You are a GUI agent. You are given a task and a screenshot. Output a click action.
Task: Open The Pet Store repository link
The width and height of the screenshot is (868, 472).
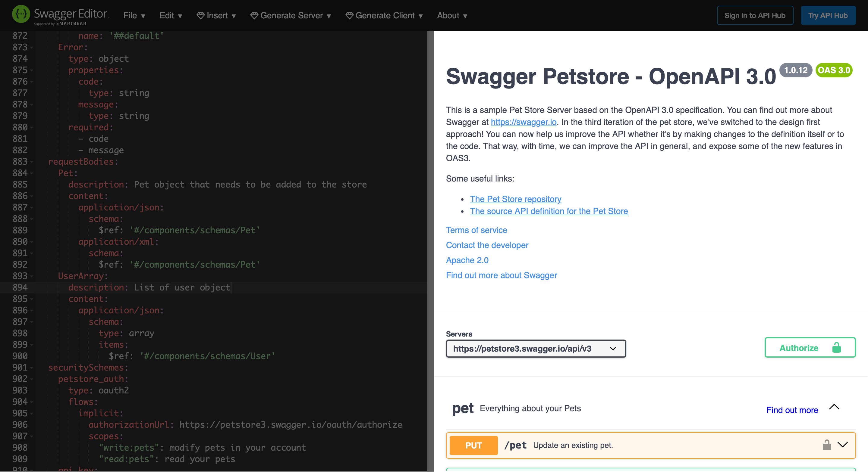click(515, 199)
